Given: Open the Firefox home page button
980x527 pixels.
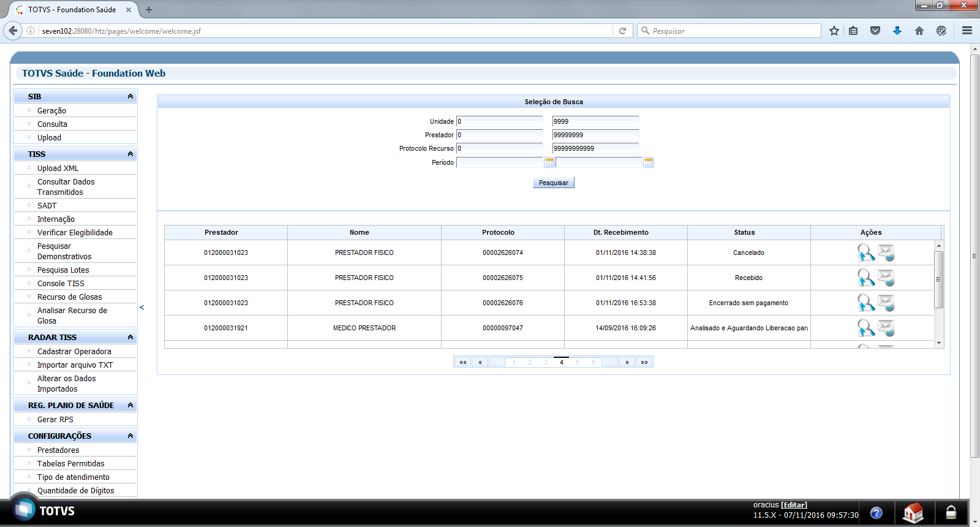Looking at the screenshot, I should [x=919, y=31].
